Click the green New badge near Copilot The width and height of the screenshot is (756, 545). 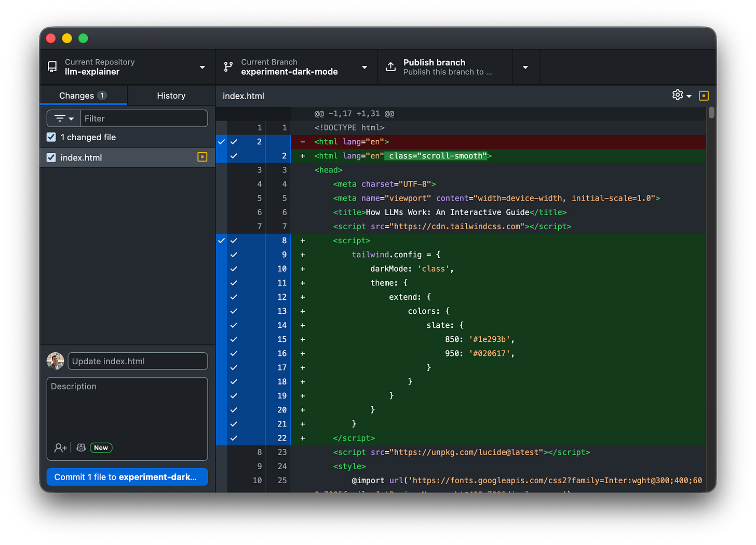tap(101, 447)
